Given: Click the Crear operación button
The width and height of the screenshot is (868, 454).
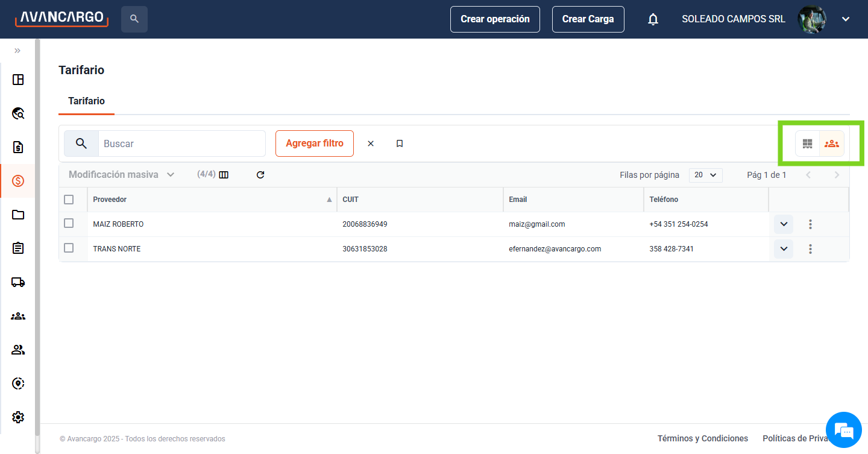Looking at the screenshot, I should point(495,19).
